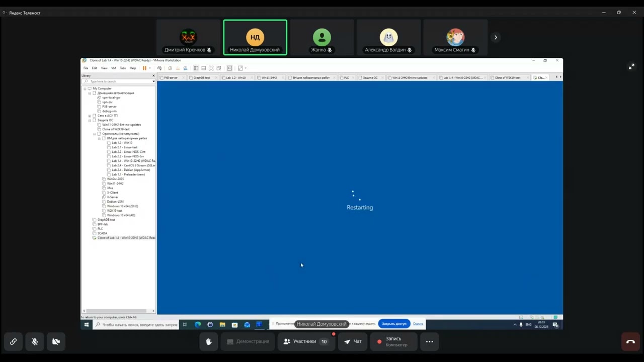
Task: Toggle the thumbnail bar toolbar icon
Action: click(x=203, y=68)
